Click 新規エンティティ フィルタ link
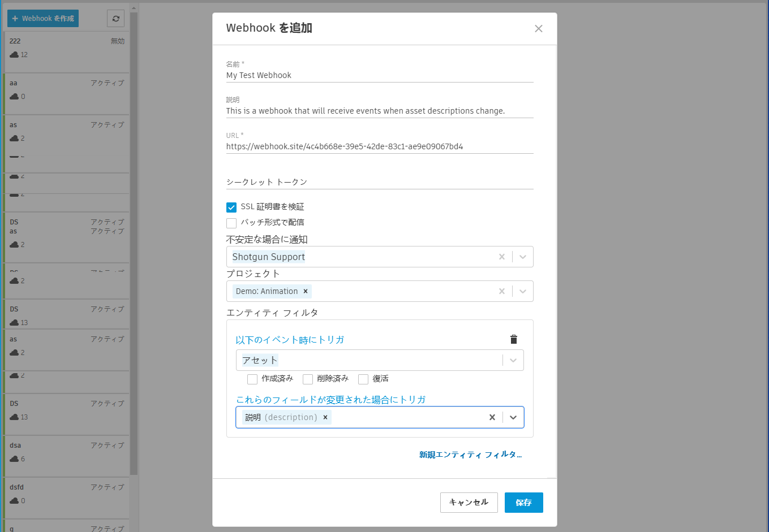 pos(470,455)
